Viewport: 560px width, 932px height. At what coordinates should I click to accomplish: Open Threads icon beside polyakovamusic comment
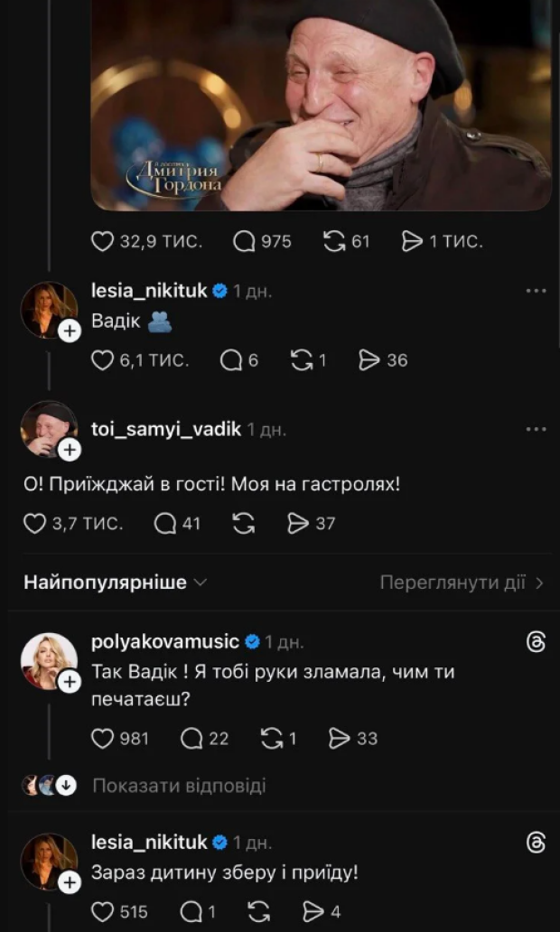(x=536, y=642)
